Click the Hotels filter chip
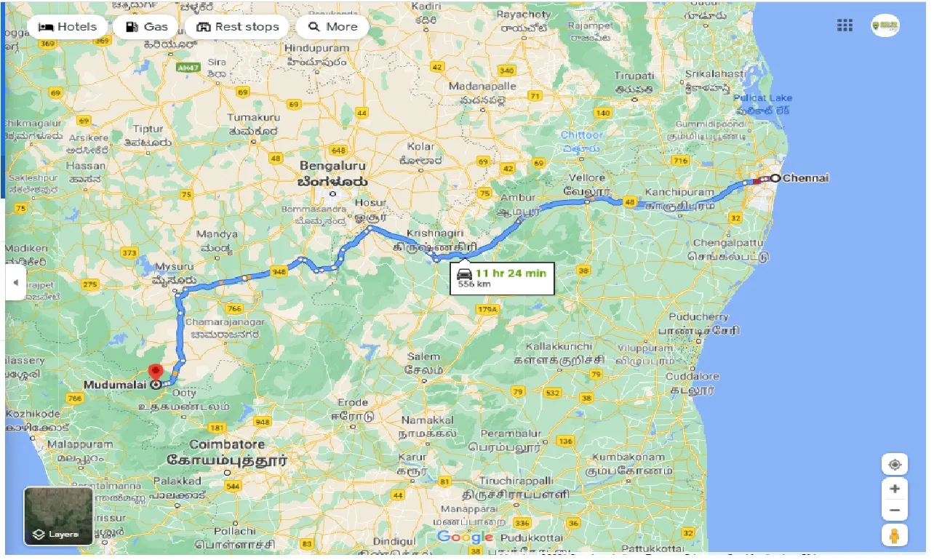Viewport: 934px width, 560px height. tap(67, 27)
